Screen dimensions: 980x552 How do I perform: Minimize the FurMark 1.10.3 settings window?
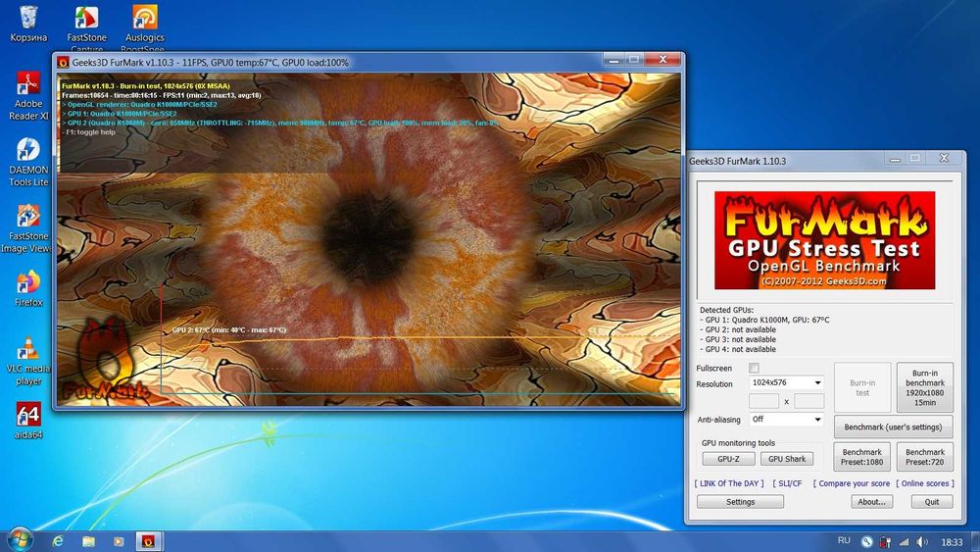pyautogui.click(x=895, y=159)
